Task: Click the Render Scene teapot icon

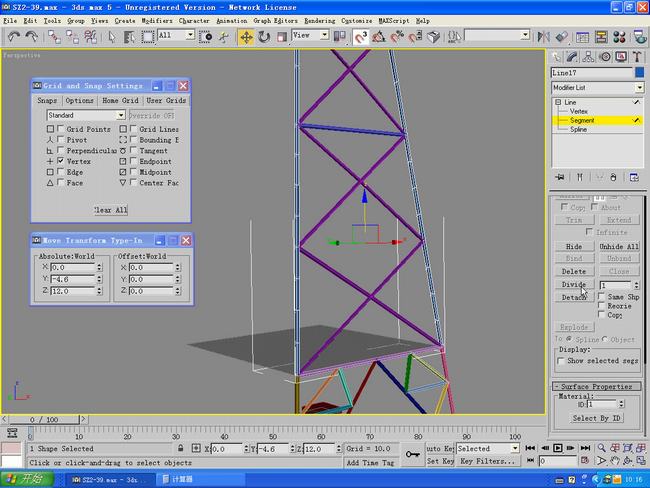Action: pos(640,37)
